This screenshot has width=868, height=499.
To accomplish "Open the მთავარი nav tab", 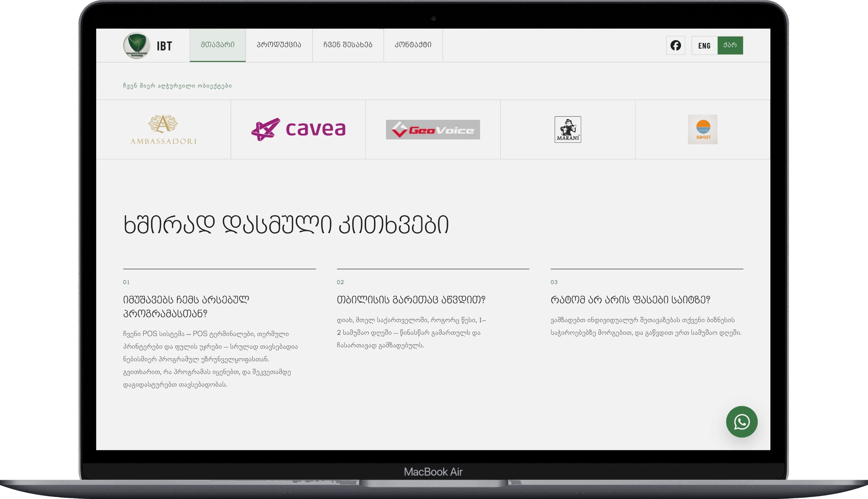I will coord(217,45).
